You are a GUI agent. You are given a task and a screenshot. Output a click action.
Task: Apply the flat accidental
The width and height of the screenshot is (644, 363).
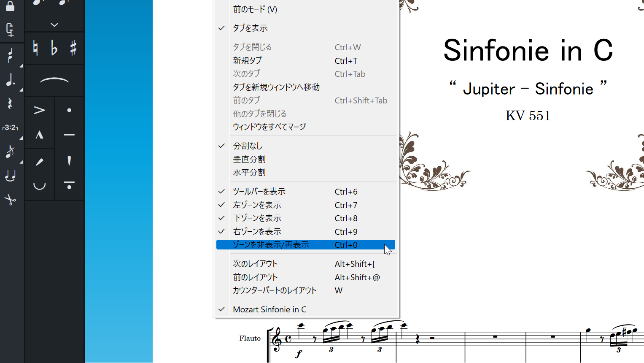tap(54, 48)
